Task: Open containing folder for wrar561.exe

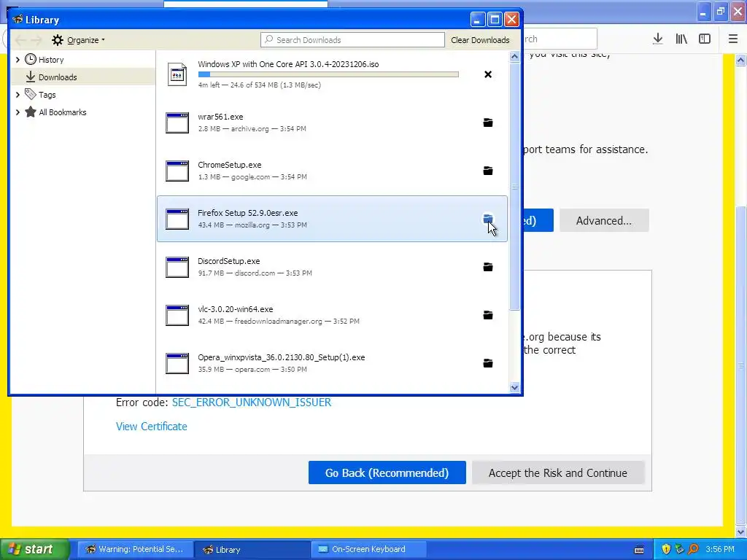Action: (488, 122)
